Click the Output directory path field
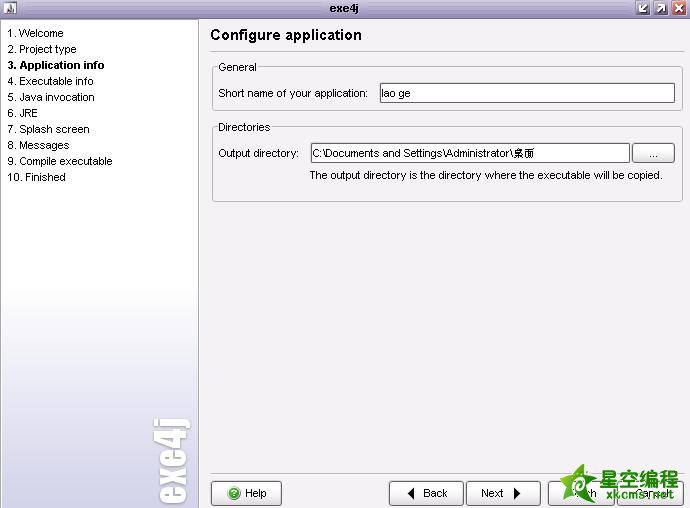Screen dimensions: 690x508 coord(470,153)
